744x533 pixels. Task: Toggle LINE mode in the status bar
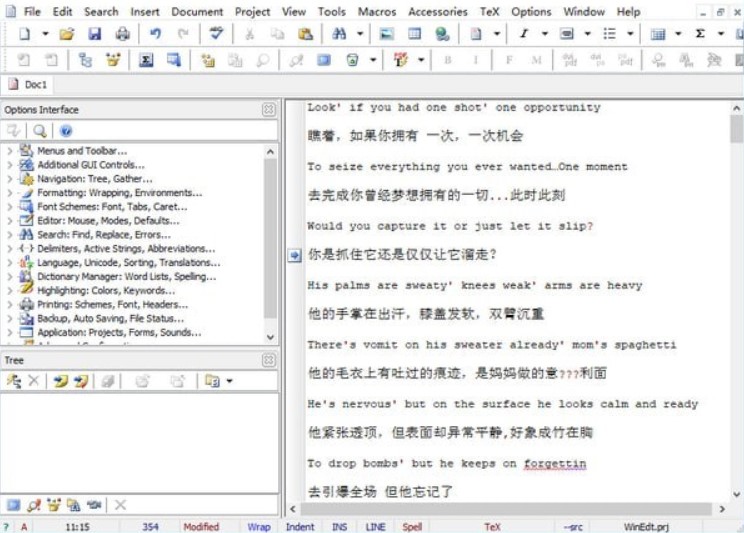pyautogui.click(x=375, y=527)
